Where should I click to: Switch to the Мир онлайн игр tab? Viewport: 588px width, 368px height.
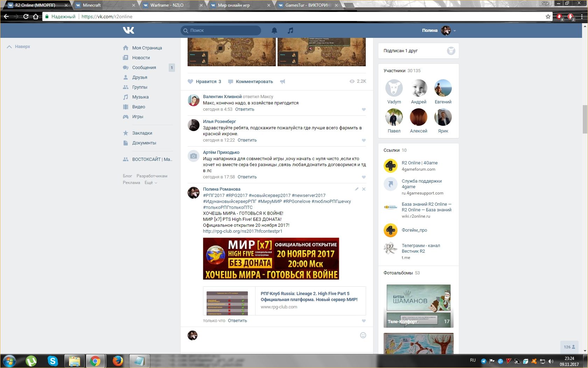[x=239, y=5]
